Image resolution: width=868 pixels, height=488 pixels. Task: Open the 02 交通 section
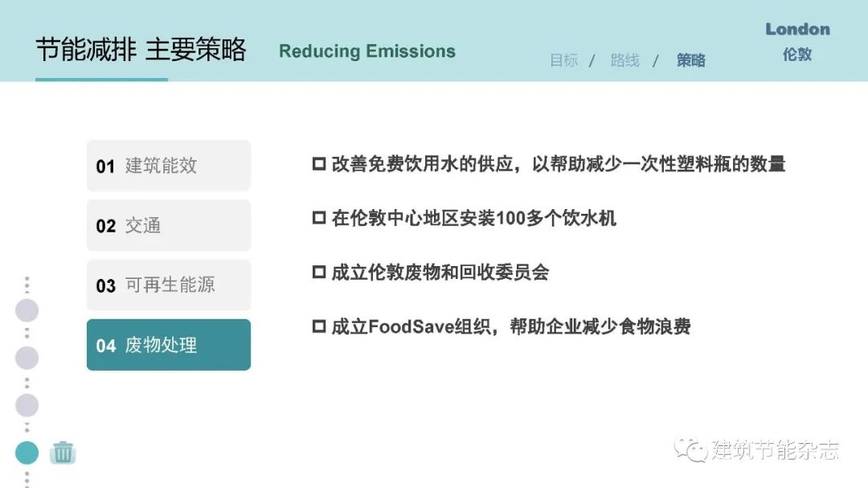click(x=169, y=225)
